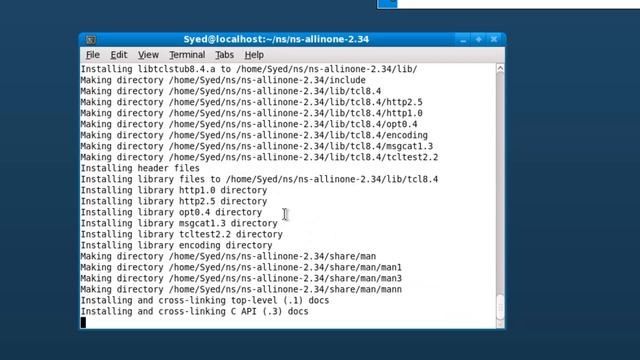Open the File menu
The image size is (640, 360).
93,55
